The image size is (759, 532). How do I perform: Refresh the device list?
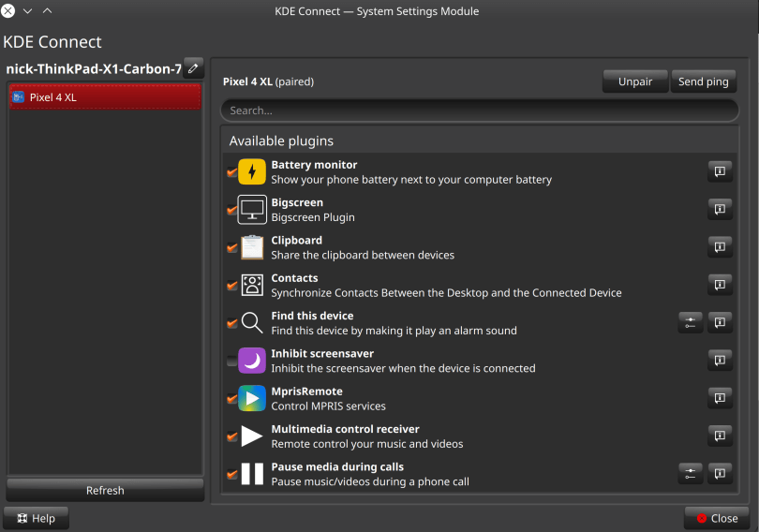pyautogui.click(x=105, y=491)
